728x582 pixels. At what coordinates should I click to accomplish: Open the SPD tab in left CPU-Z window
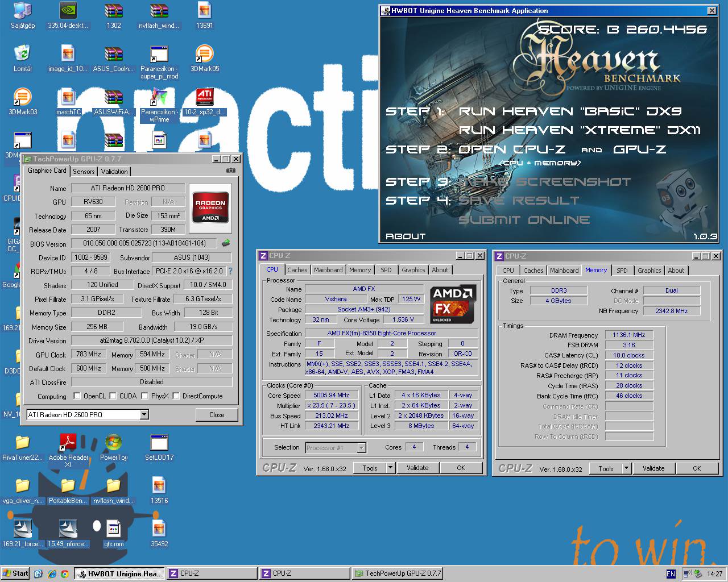pos(386,270)
